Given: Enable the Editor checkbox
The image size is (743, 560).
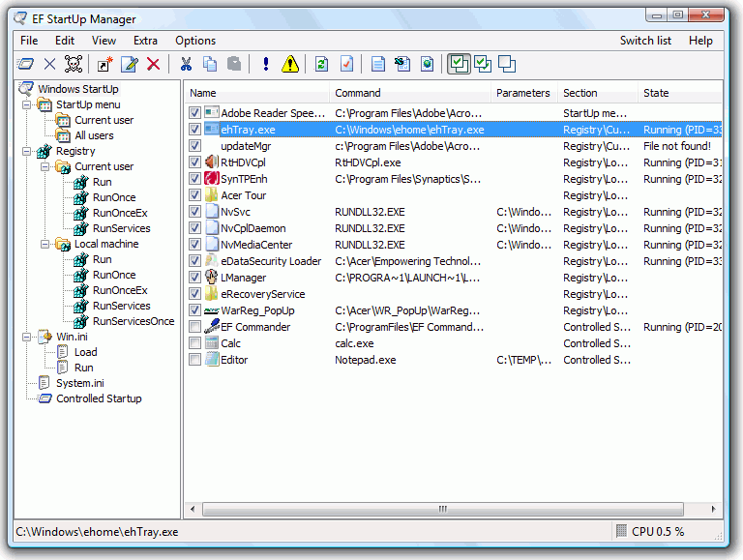Looking at the screenshot, I should pyautogui.click(x=194, y=360).
